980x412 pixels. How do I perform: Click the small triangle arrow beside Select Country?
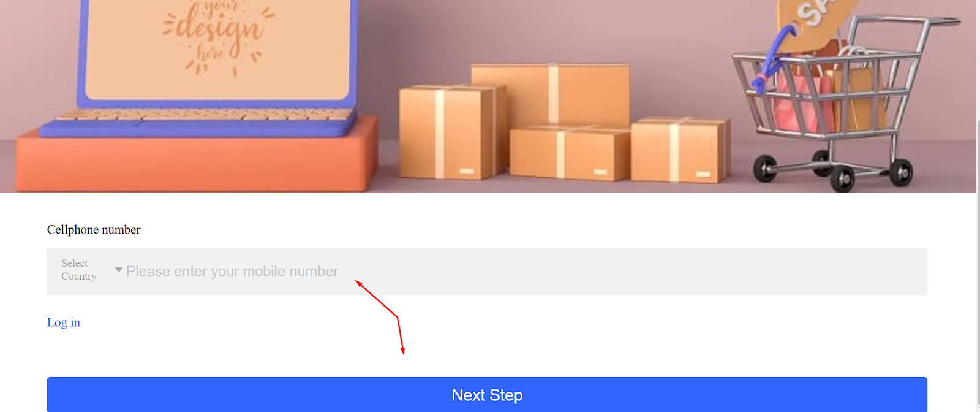119,270
